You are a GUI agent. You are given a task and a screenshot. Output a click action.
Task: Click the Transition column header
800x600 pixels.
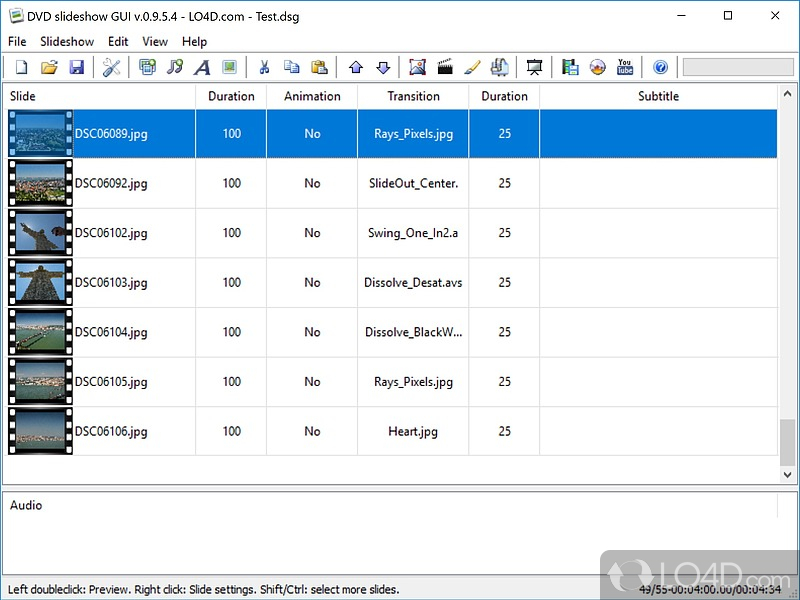(x=413, y=96)
